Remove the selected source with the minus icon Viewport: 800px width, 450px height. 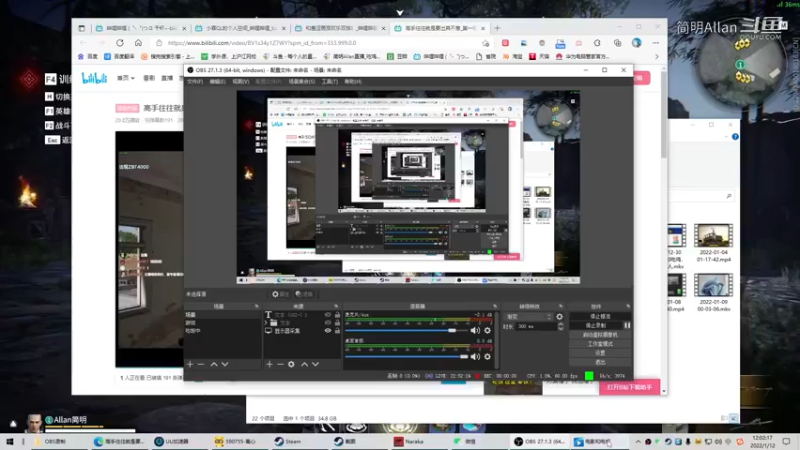(280, 364)
